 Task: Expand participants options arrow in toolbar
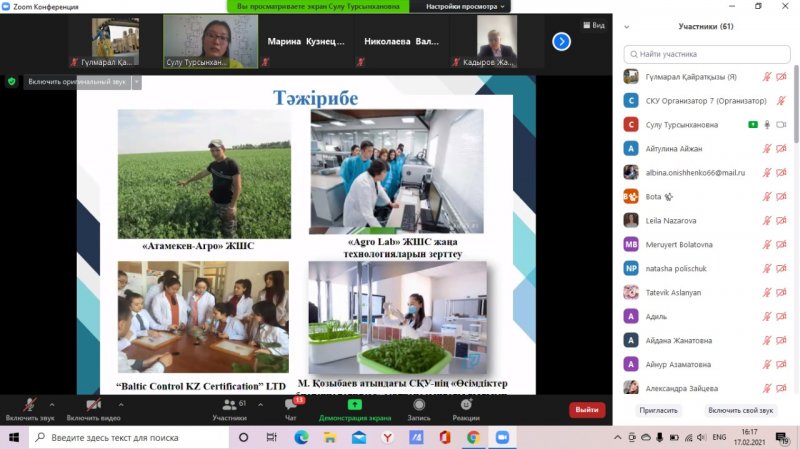[x=260, y=405]
